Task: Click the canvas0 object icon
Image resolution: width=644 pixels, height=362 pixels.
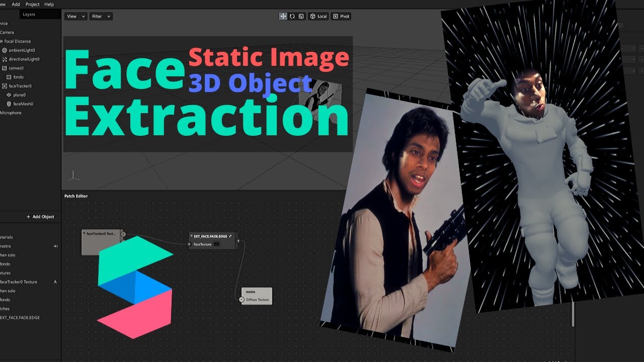Action: coord(5,68)
